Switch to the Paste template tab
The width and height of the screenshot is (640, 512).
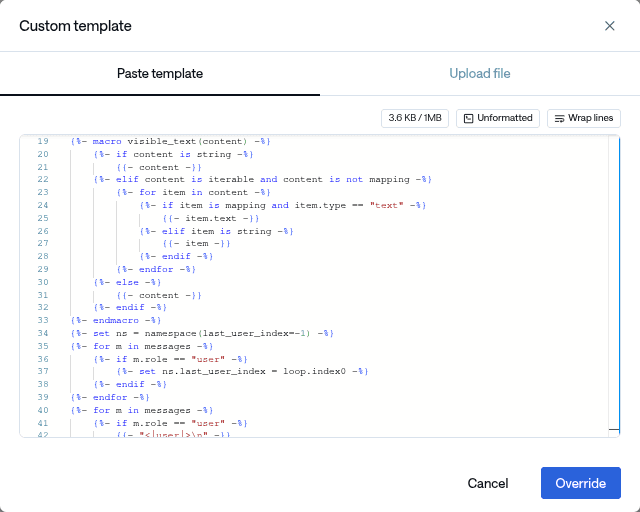160,74
